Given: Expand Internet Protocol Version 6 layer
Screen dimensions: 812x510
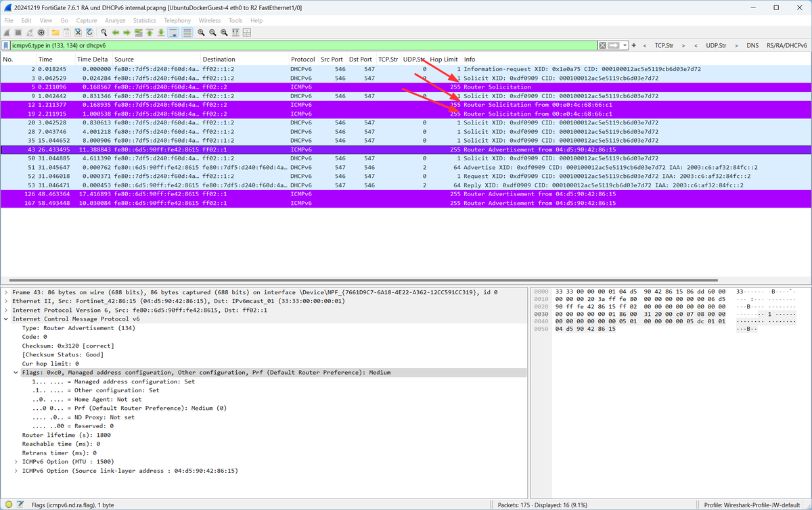Looking at the screenshot, I should coord(7,310).
